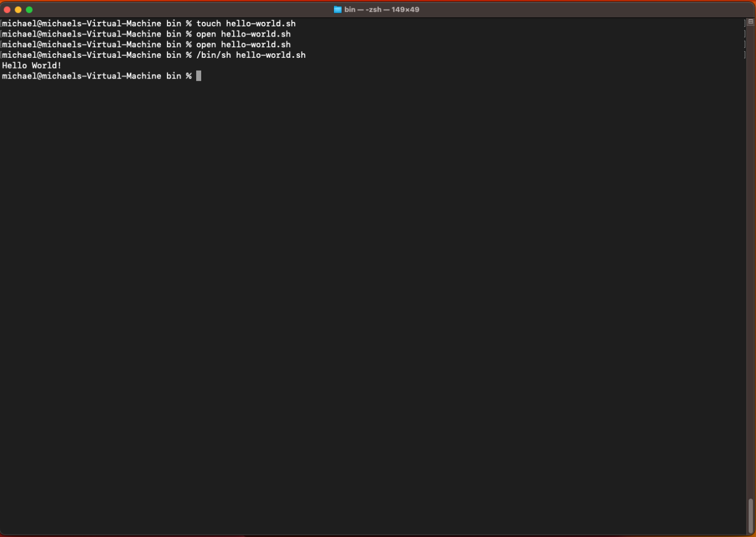Click the "Hello World!" output text
The image size is (756, 537).
(x=31, y=66)
